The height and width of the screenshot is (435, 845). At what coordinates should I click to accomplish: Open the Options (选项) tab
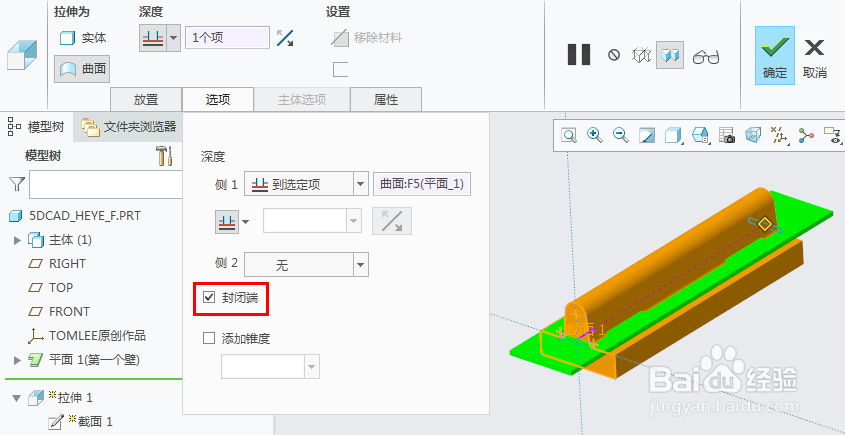(218, 100)
